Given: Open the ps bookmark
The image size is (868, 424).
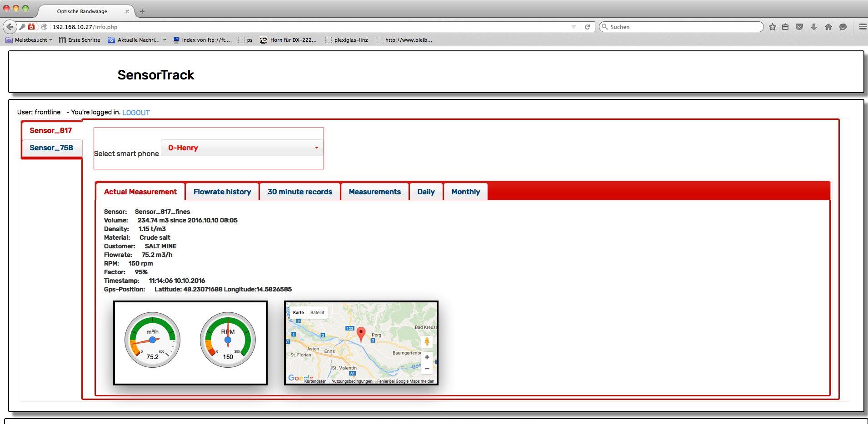Looking at the screenshot, I should 245,40.
